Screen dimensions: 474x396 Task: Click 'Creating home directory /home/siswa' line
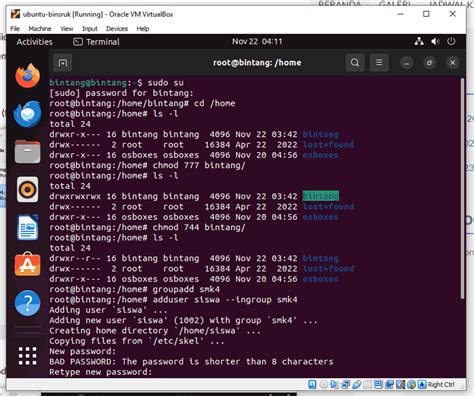click(155, 331)
